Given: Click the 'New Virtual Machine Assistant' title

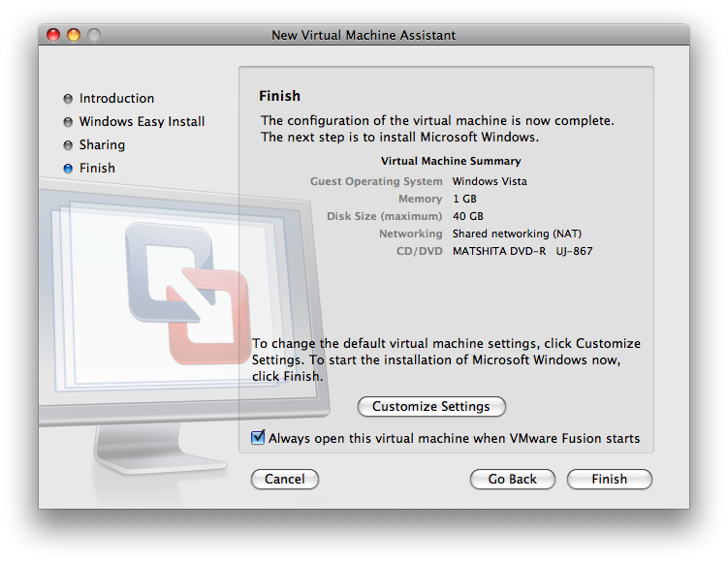Looking at the screenshot, I should [364, 35].
